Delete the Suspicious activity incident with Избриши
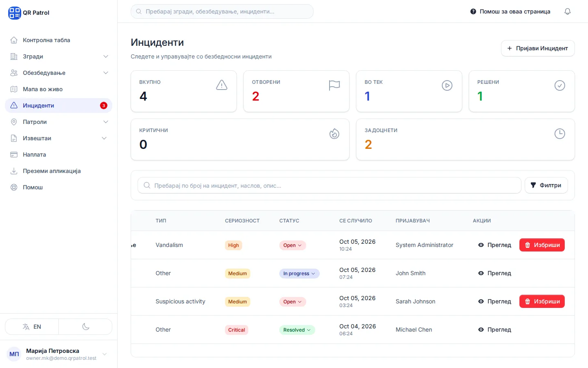The height and width of the screenshot is (368, 588). coord(542,301)
